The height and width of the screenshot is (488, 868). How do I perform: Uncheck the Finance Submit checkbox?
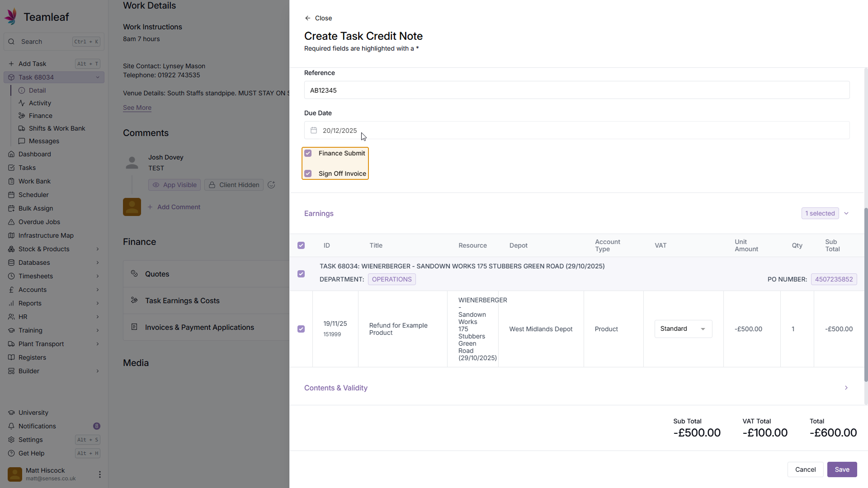coord(308,153)
